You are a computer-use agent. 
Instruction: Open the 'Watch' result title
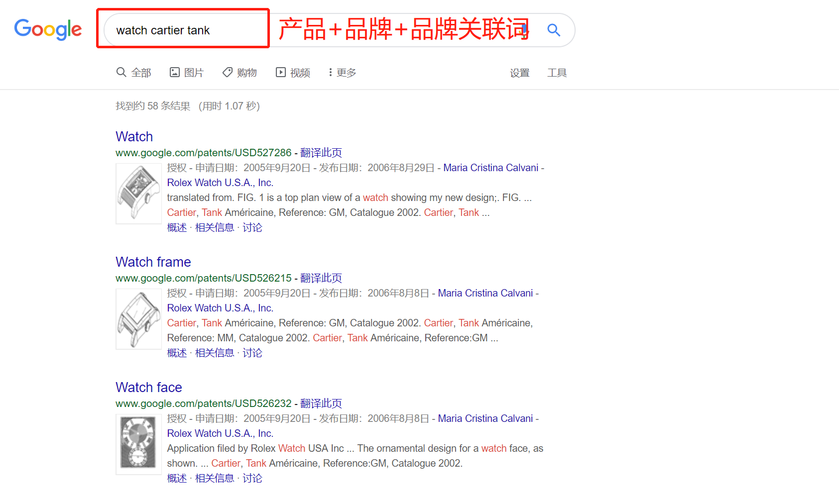(134, 136)
